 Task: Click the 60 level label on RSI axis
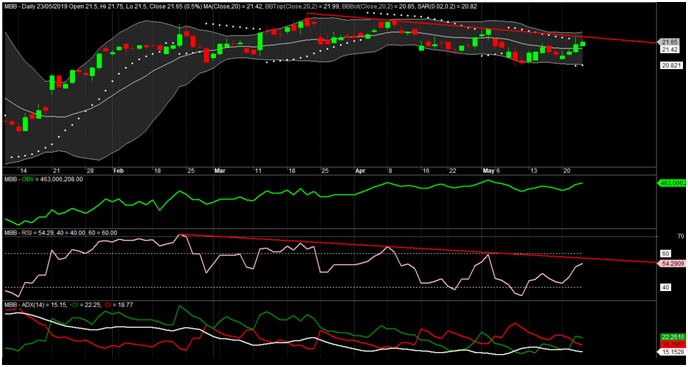(666, 254)
